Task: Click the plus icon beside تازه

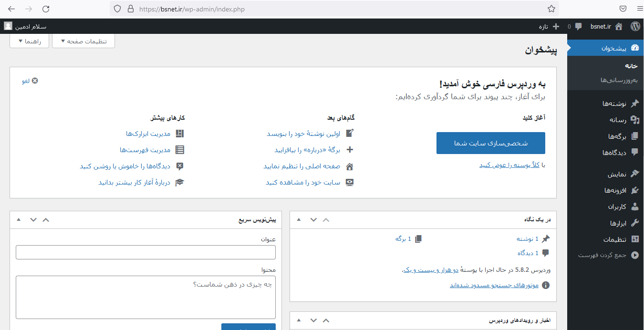Action: 556,26
